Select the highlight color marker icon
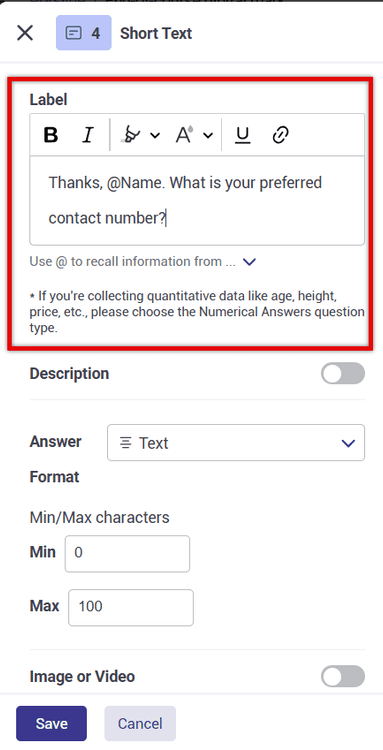 click(x=131, y=135)
